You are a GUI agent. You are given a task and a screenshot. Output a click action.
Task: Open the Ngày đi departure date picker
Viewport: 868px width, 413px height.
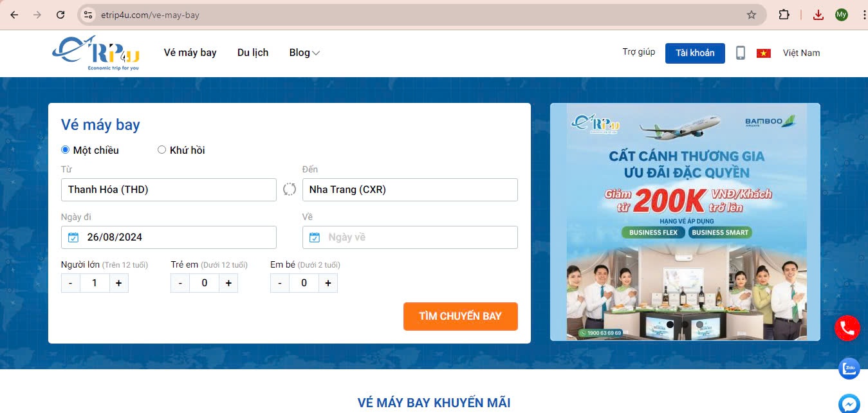169,237
